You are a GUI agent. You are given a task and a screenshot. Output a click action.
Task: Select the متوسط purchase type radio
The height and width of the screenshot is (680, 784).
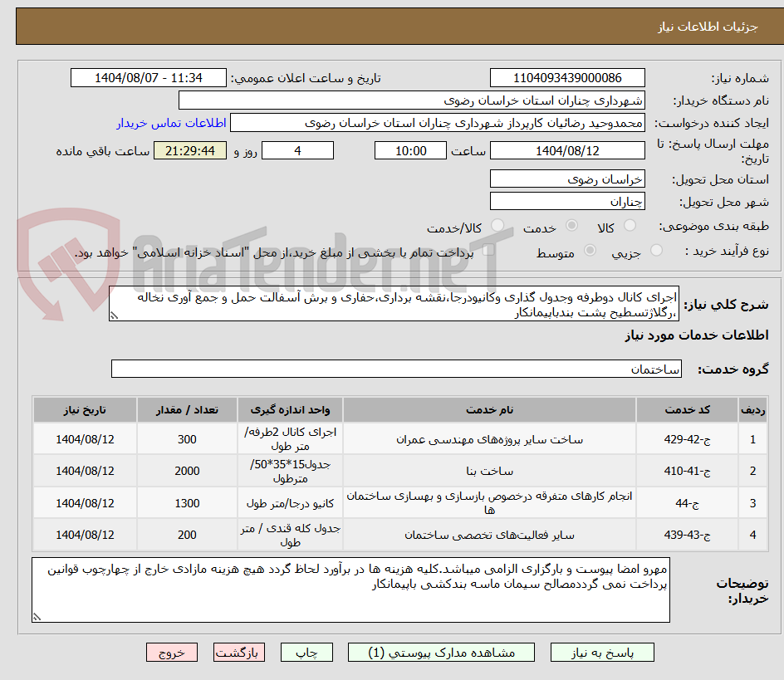pos(590,251)
